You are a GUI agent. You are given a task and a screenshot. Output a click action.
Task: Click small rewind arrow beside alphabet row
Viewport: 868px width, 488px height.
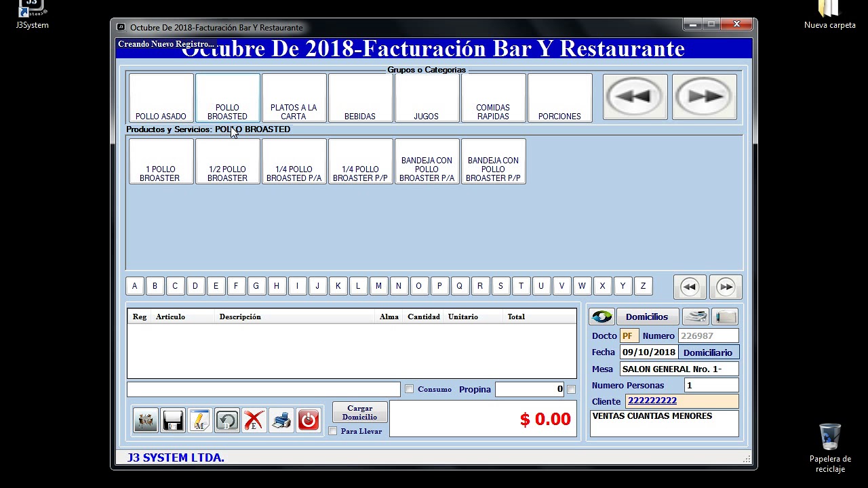coord(690,287)
